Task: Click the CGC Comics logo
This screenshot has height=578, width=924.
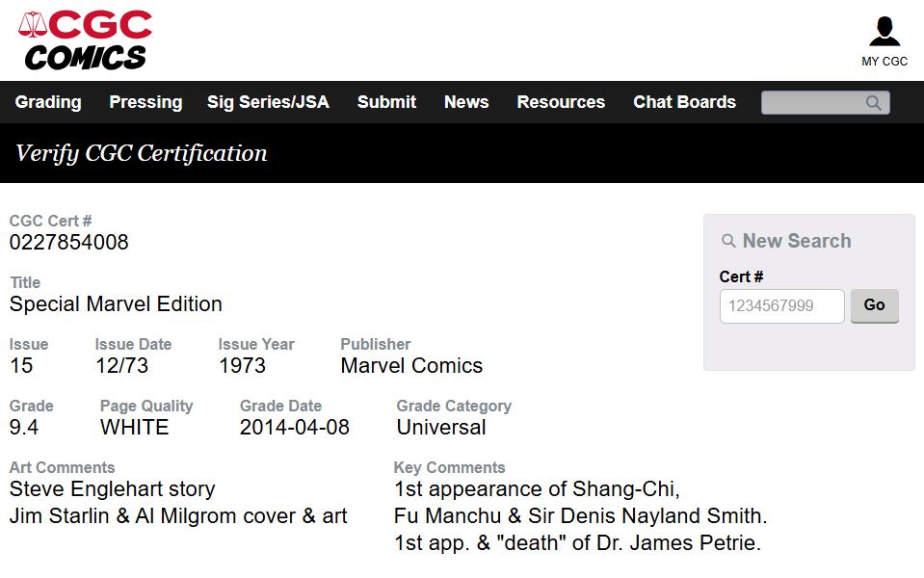Action: click(x=85, y=40)
